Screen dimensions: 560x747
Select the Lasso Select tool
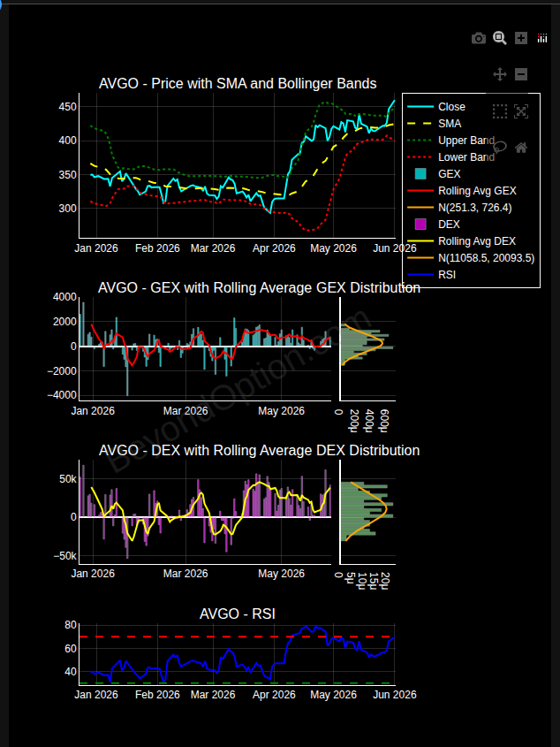(500, 148)
